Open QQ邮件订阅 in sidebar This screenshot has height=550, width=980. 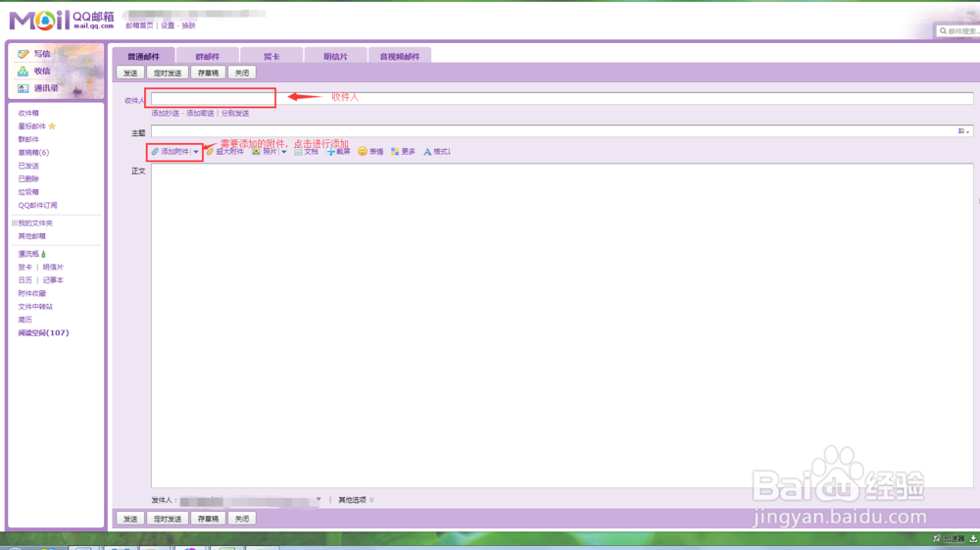37,205
